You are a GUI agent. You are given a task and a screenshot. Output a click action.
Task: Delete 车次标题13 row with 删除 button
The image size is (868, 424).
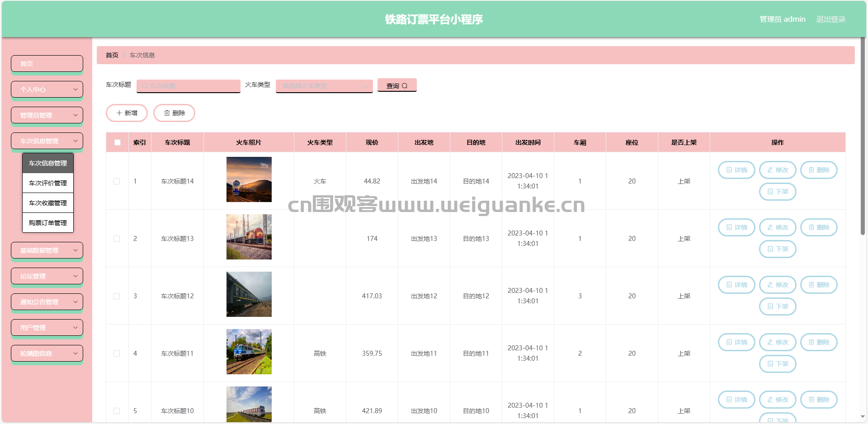click(x=819, y=227)
